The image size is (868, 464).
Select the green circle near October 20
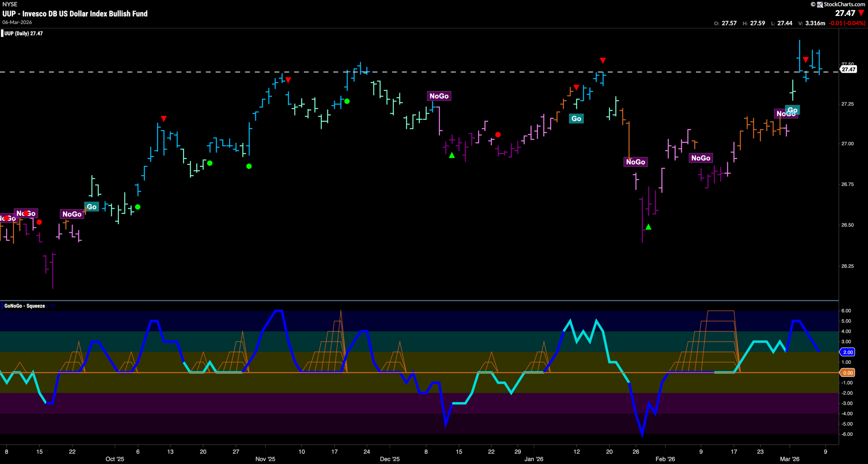(210, 163)
